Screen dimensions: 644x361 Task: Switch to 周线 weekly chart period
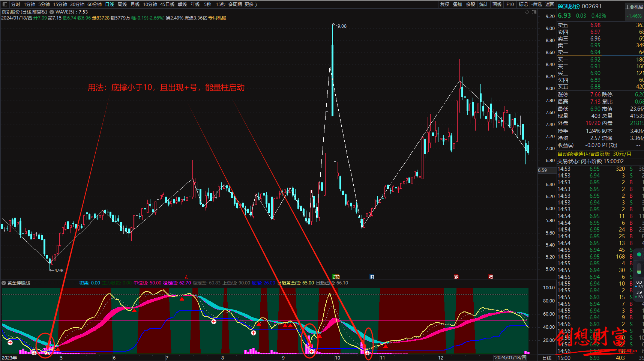pos(122,5)
